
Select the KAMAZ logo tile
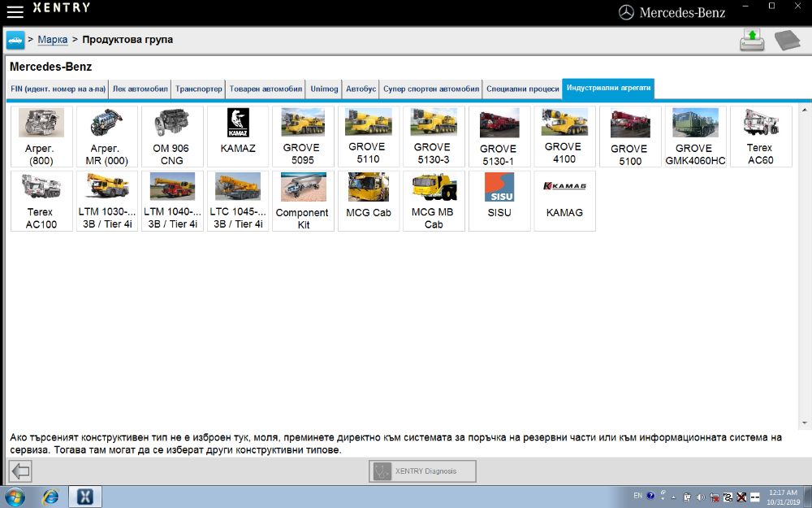[x=238, y=137]
